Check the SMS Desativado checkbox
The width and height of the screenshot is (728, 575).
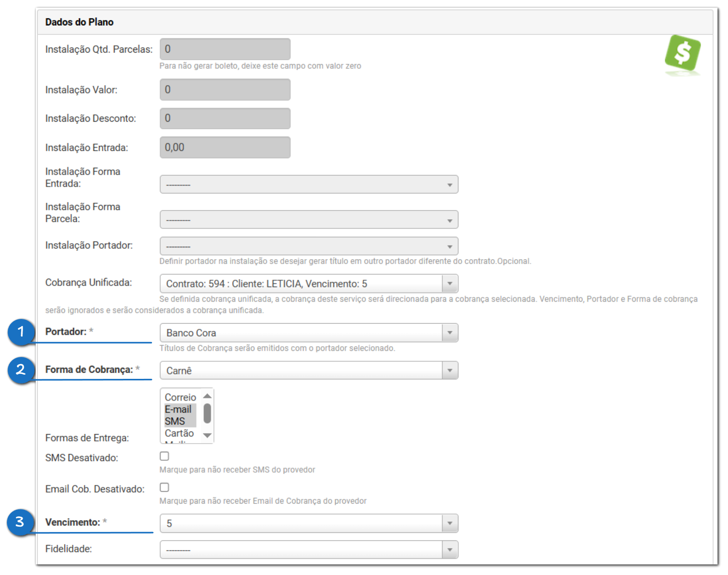click(165, 456)
